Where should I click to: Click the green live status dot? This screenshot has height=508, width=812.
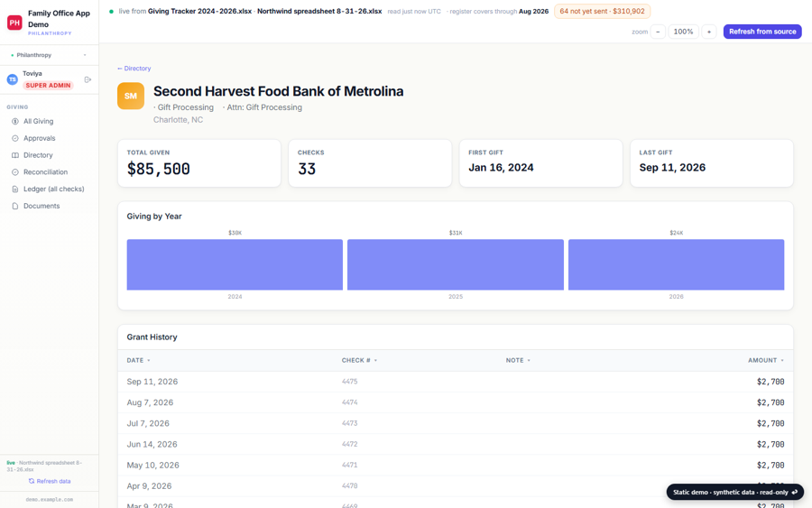click(111, 12)
